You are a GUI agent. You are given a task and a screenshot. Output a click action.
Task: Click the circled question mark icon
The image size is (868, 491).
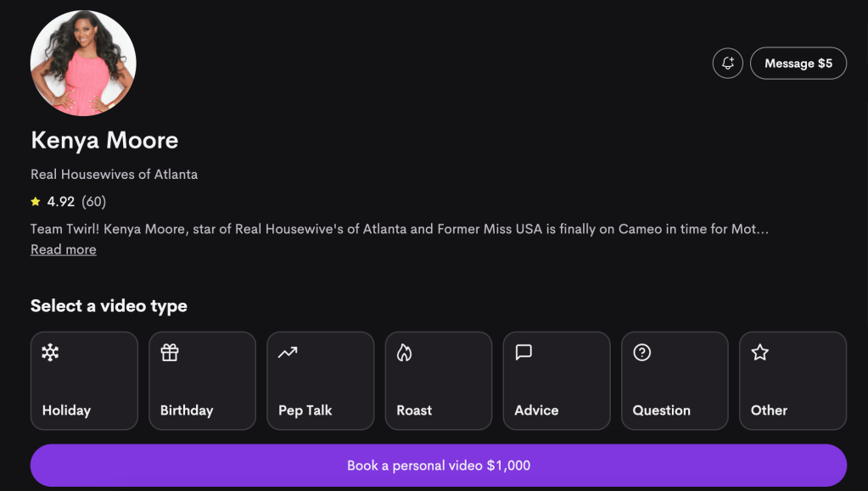click(642, 353)
